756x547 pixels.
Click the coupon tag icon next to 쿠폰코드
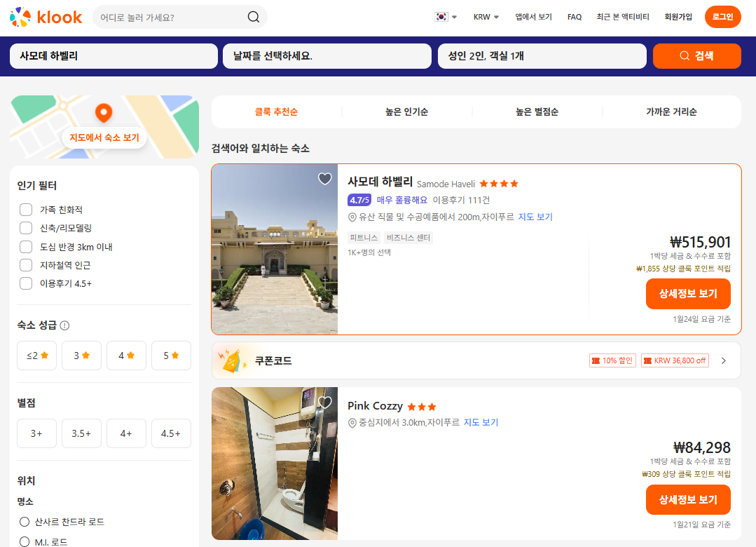pos(232,361)
